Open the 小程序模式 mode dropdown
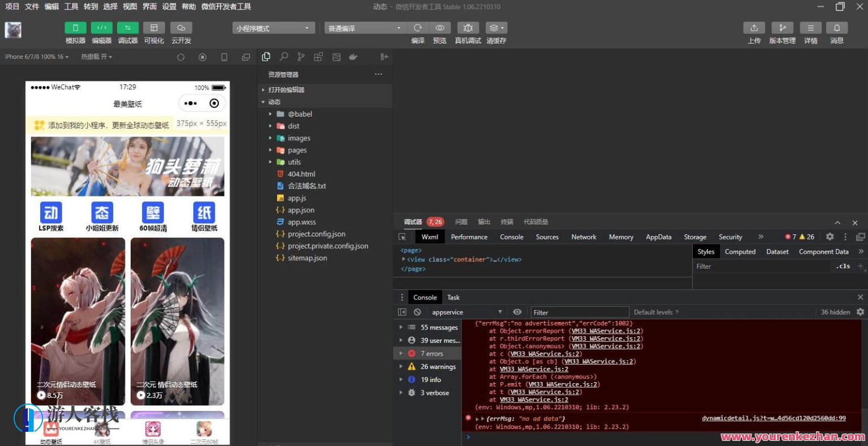This screenshot has width=868, height=446. pyautogui.click(x=274, y=28)
